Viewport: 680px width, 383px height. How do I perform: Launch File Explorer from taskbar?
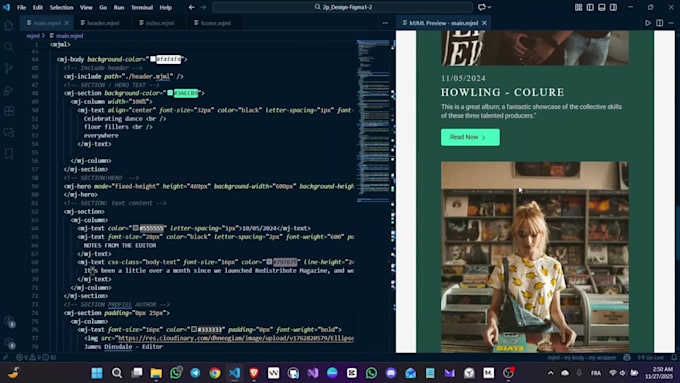pyautogui.click(x=156, y=373)
